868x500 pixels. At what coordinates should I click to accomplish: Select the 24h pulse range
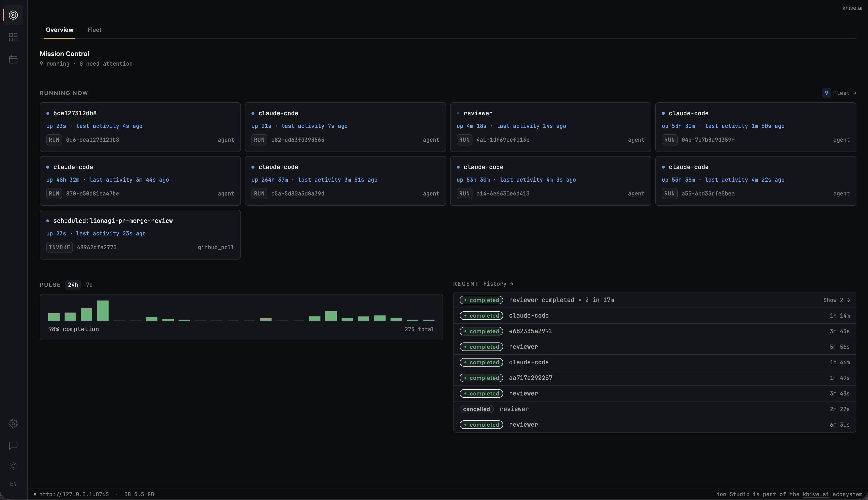pos(73,285)
